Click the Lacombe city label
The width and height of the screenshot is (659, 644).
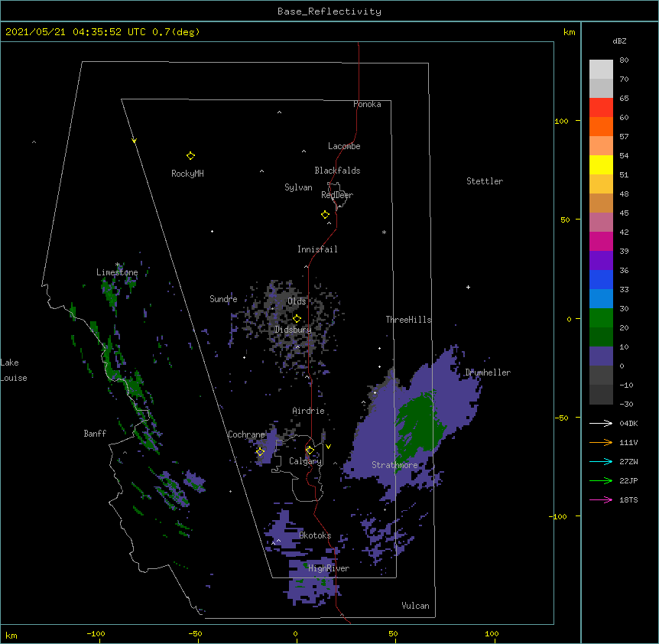(x=344, y=146)
